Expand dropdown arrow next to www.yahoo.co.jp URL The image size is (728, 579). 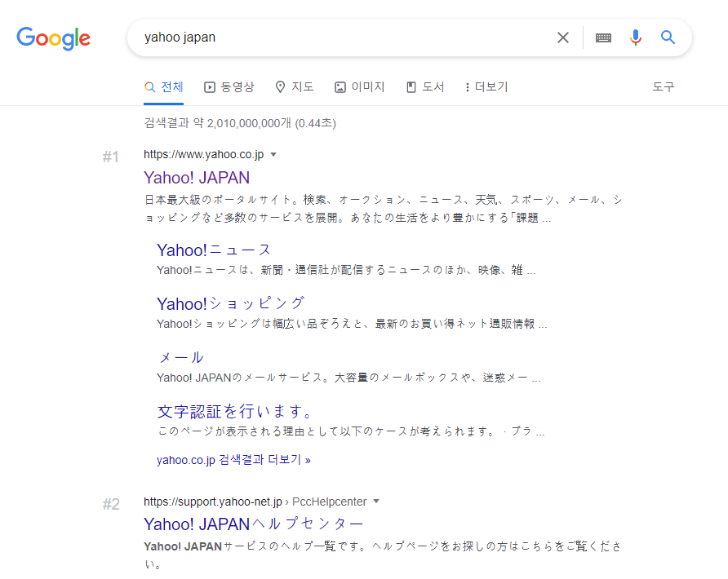tap(273, 154)
